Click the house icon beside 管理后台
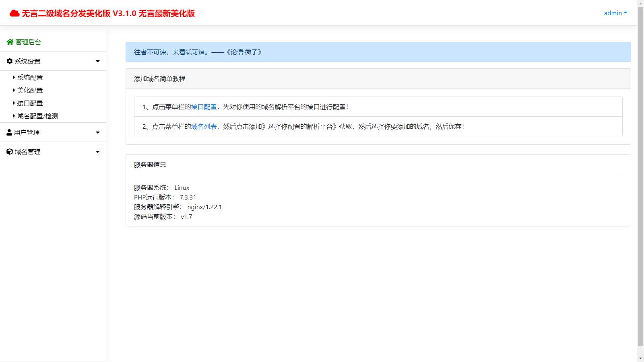Screen dimensions: 644x362 pos(9,41)
